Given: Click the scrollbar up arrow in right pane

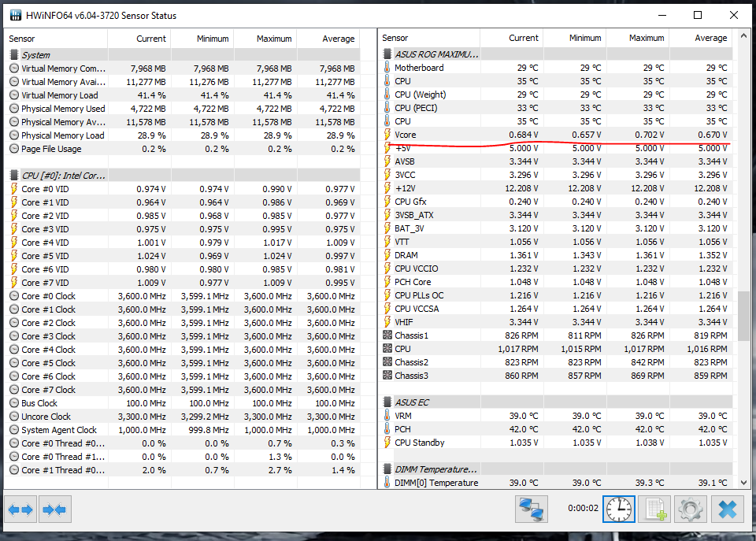Looking at the screenshot, I should (x=743, y=35).
